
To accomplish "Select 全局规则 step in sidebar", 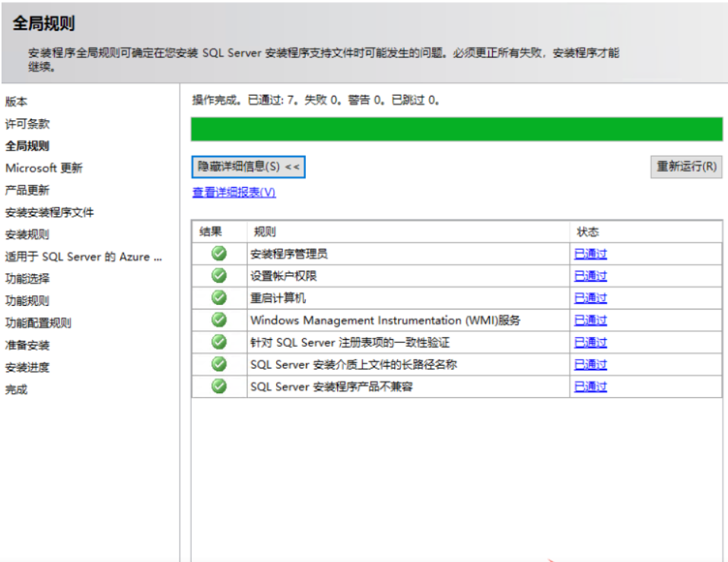I will (x=27, y=146).
